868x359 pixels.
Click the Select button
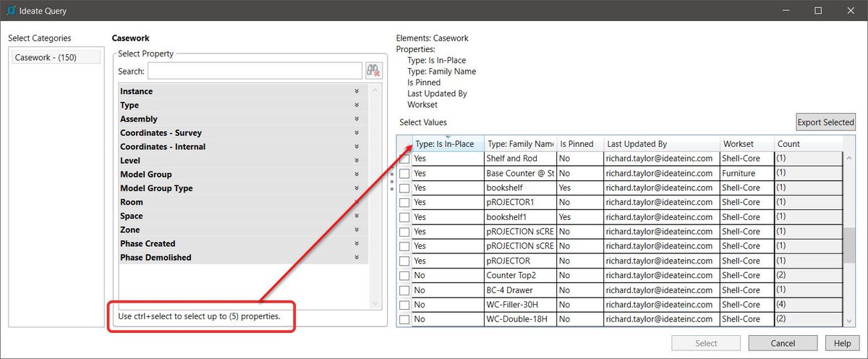click(x=706, y=343)
